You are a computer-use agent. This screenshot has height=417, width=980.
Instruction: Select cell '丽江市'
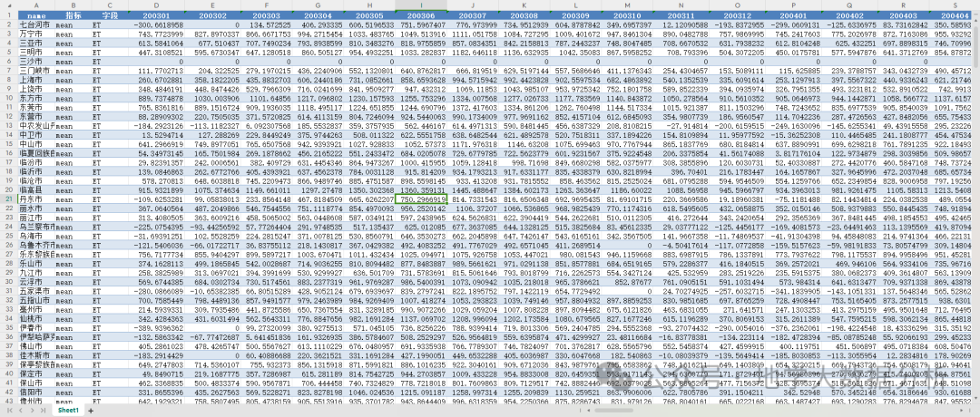(x=35, y=217)
